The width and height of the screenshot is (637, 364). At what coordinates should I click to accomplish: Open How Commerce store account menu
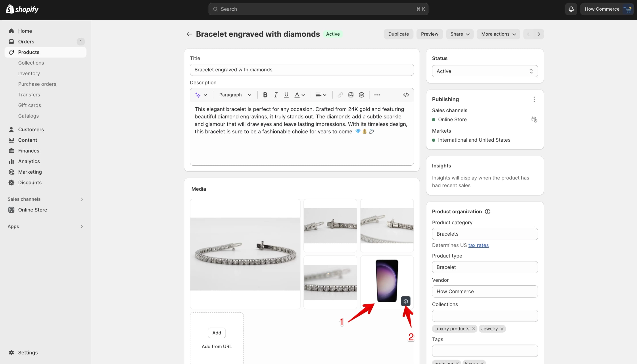(x=607, y=9)
